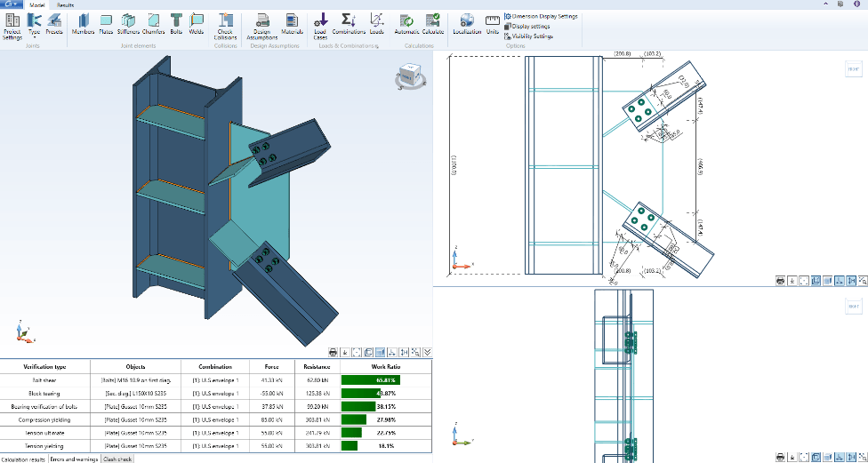Expand the Type dropdown in Joints group

[35, 27]
